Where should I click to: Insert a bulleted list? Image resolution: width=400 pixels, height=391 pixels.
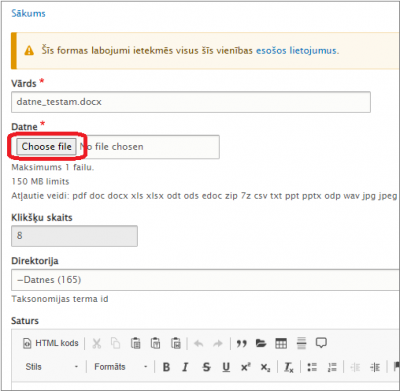tap(312, 367)
